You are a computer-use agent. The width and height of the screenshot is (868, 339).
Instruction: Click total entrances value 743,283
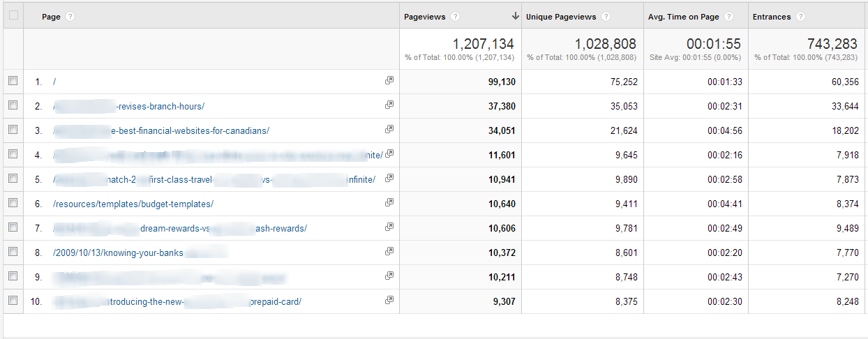click(832, 44)
